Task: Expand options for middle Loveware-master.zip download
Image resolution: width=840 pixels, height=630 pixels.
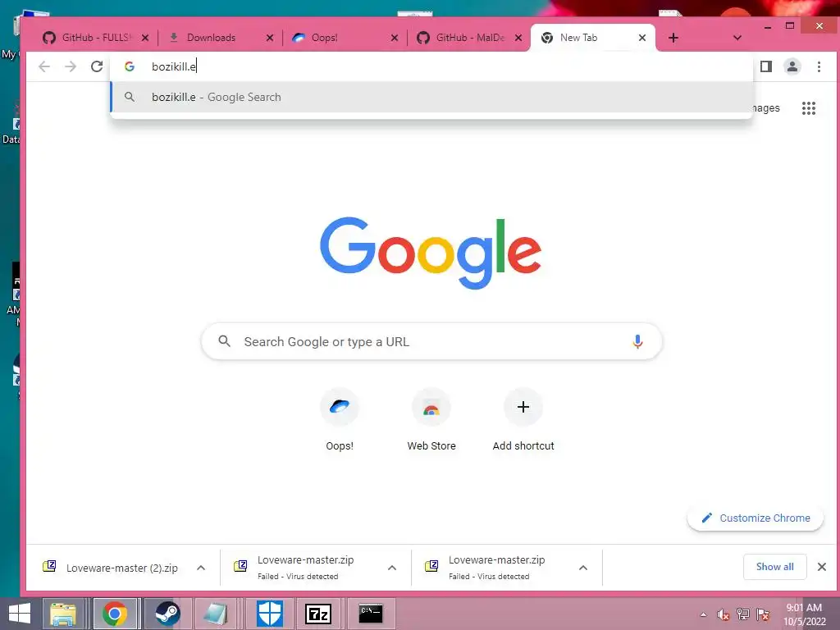Action: tap(392, 568)
